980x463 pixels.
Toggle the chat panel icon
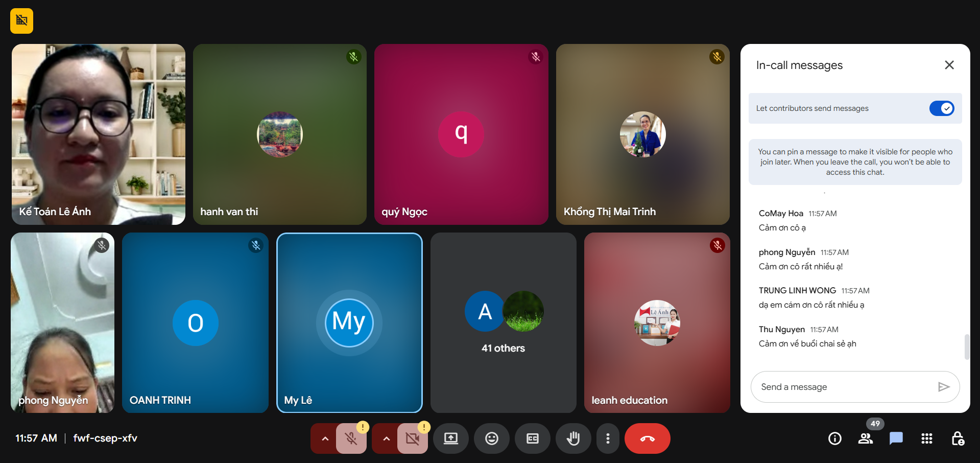click(x=896, y=438)
